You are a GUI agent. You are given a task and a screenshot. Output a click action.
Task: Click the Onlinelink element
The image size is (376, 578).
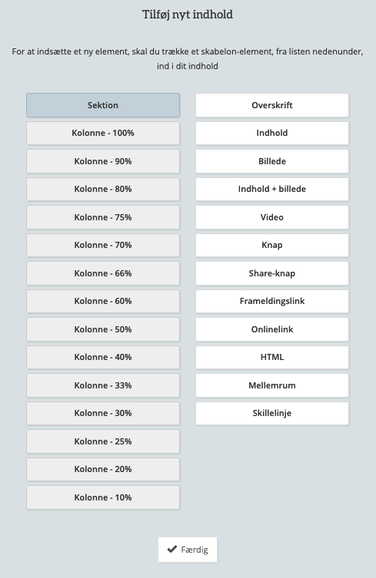coord(272,329)
